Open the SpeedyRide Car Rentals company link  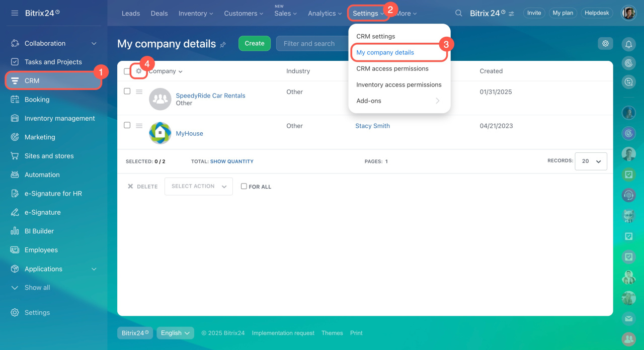pos(210,96)
